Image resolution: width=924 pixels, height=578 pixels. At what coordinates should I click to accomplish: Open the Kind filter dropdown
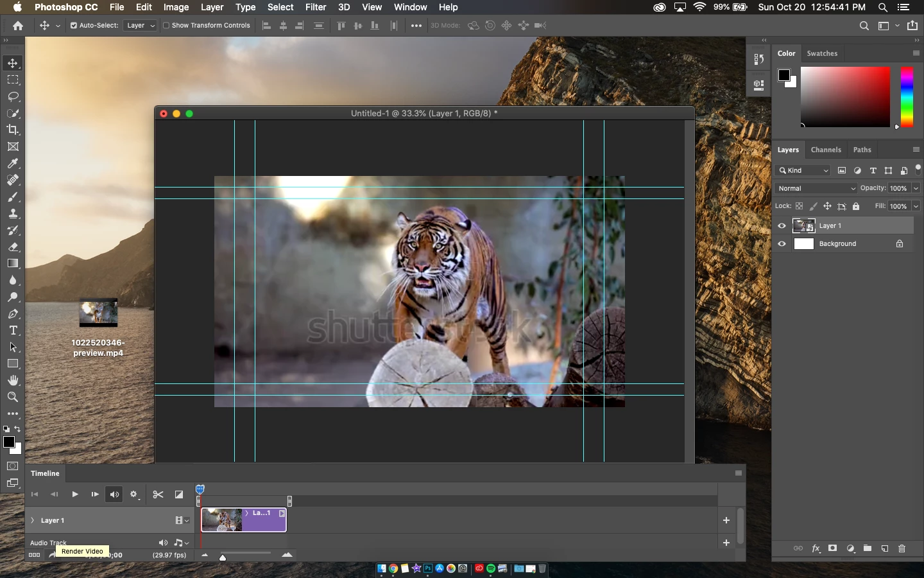click(x=803, y=170)
